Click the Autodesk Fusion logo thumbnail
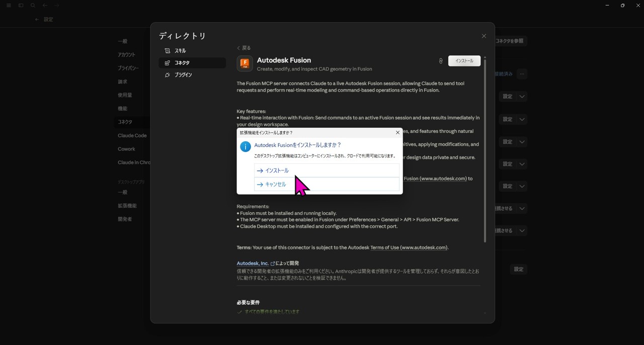This screenshot has height=345, width=644. pyautogui.click(x=245, y=64)
